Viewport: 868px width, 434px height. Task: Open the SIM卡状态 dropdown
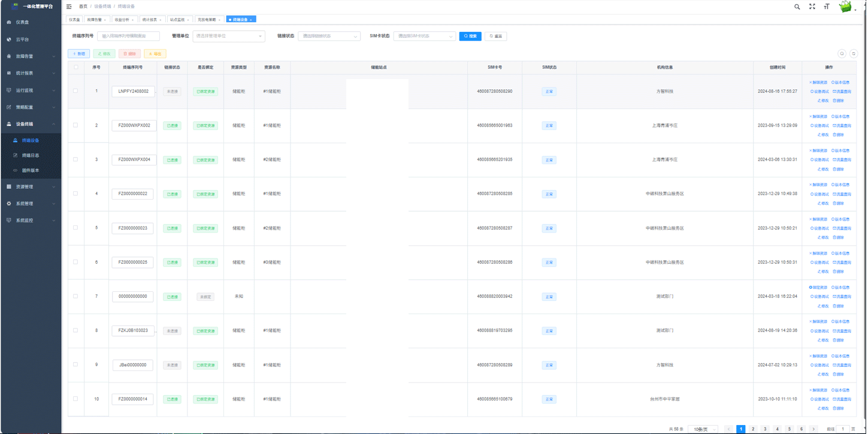coord(424,36)
